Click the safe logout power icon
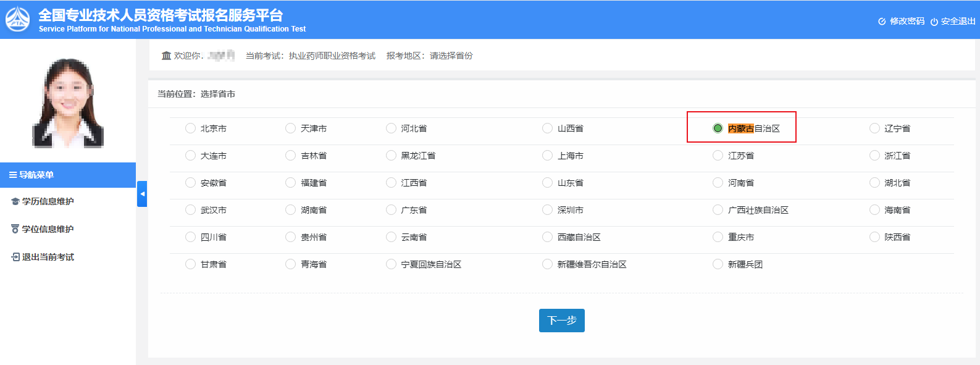Screen dimensions: 980x365 point(934,22)
